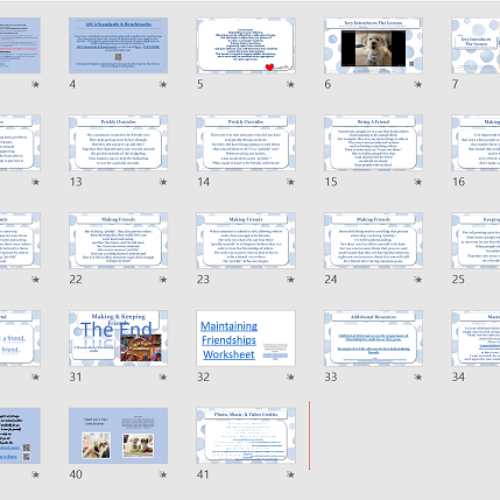
Task: Preview animation via star under slide 13
Action: pyautogui.click(x=163, y=182)
